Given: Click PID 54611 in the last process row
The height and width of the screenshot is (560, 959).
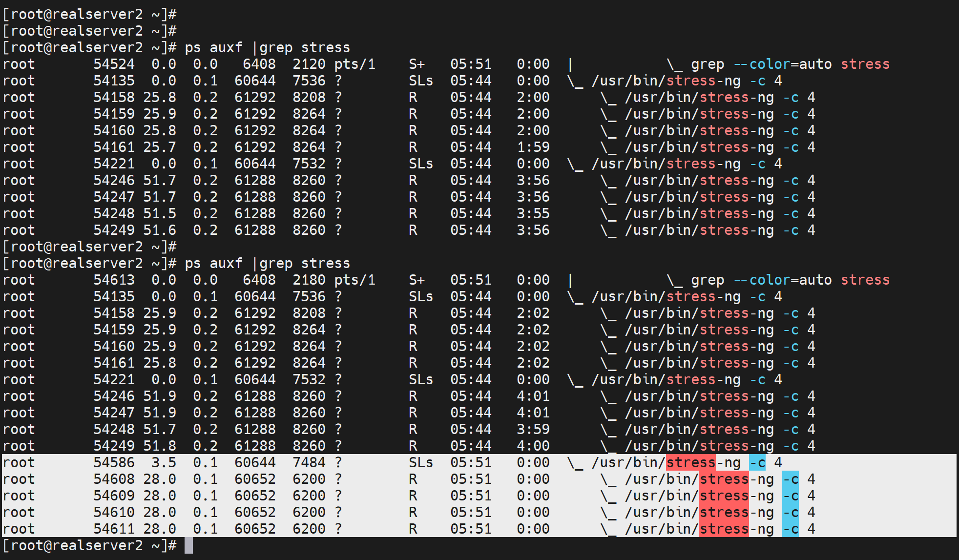Looking at the screenshot, I should click(114, 529).
